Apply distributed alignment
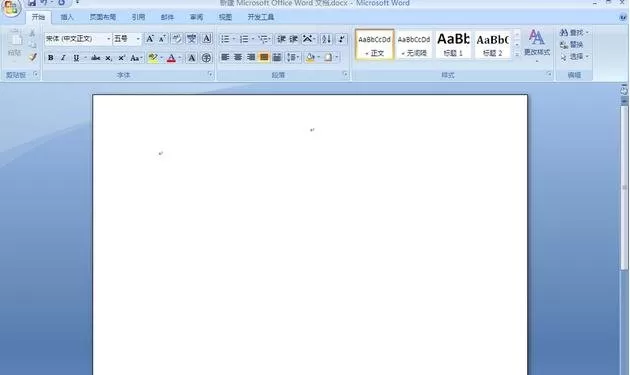The height and width of the screenshot is (375, 630). (x=277, y=57)
